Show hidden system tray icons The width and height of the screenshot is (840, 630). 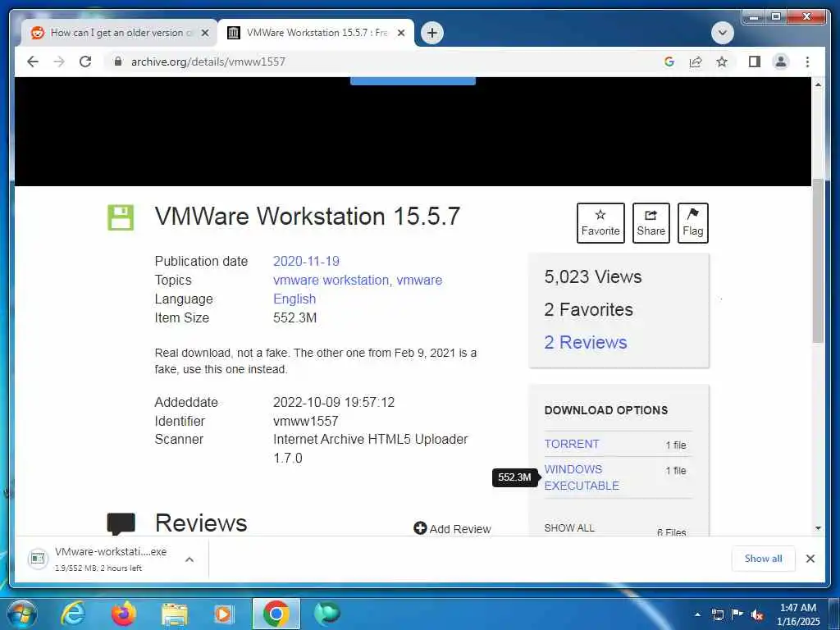(697, 614)
